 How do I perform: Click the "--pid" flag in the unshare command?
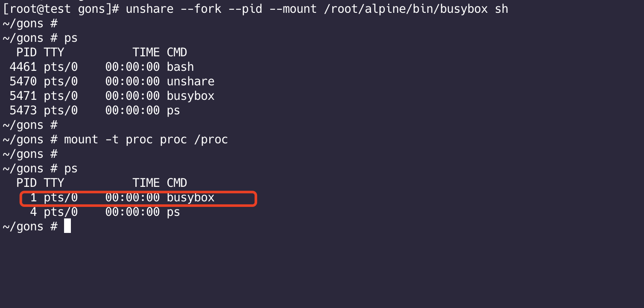[245, 9]
